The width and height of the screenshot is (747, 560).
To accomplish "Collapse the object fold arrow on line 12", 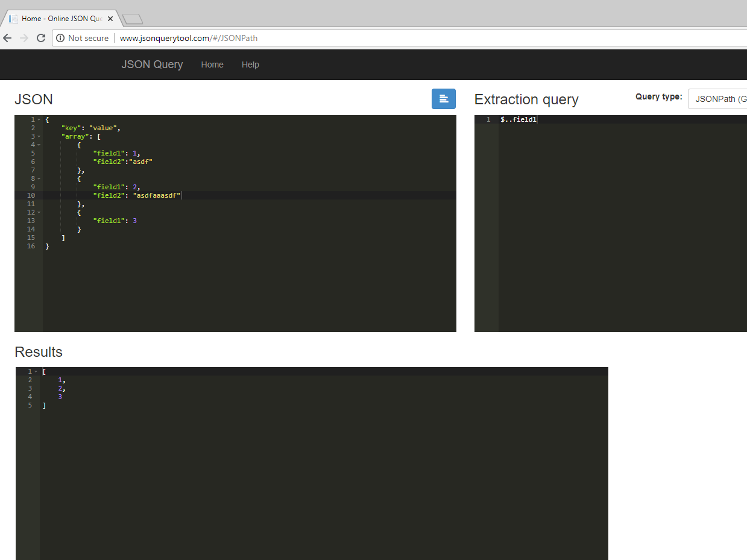I will click(x=39, y=212).
